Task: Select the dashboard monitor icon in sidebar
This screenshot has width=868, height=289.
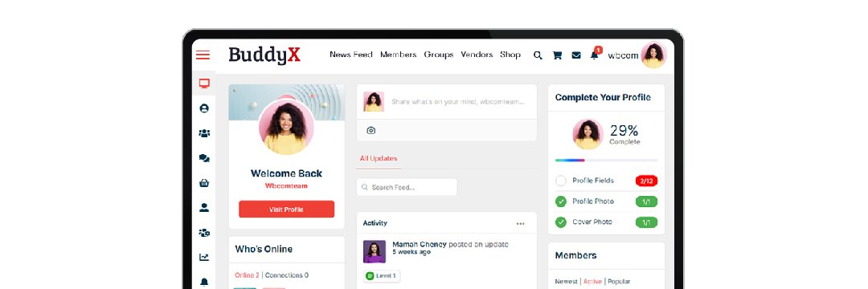Action: [x=204, y=83]
